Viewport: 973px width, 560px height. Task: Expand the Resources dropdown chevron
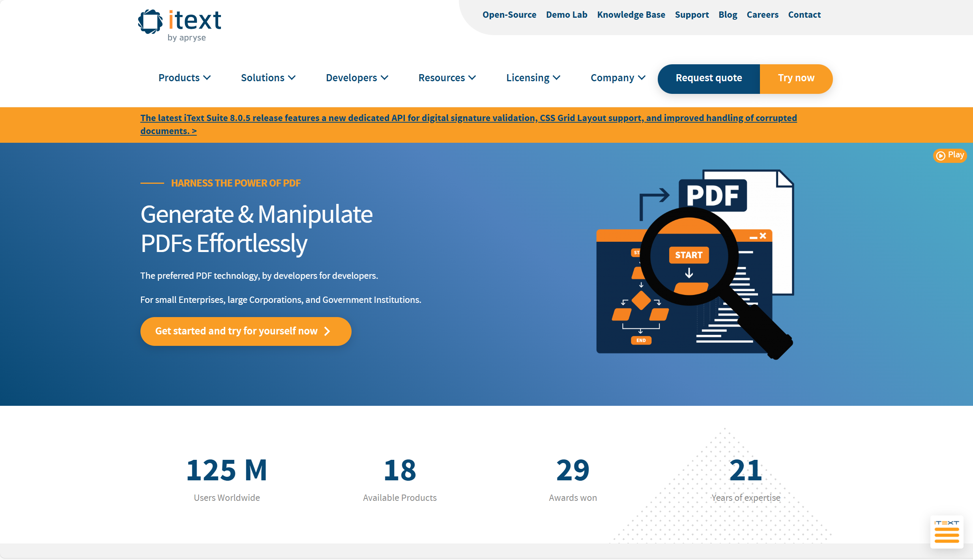coord(472,78)
